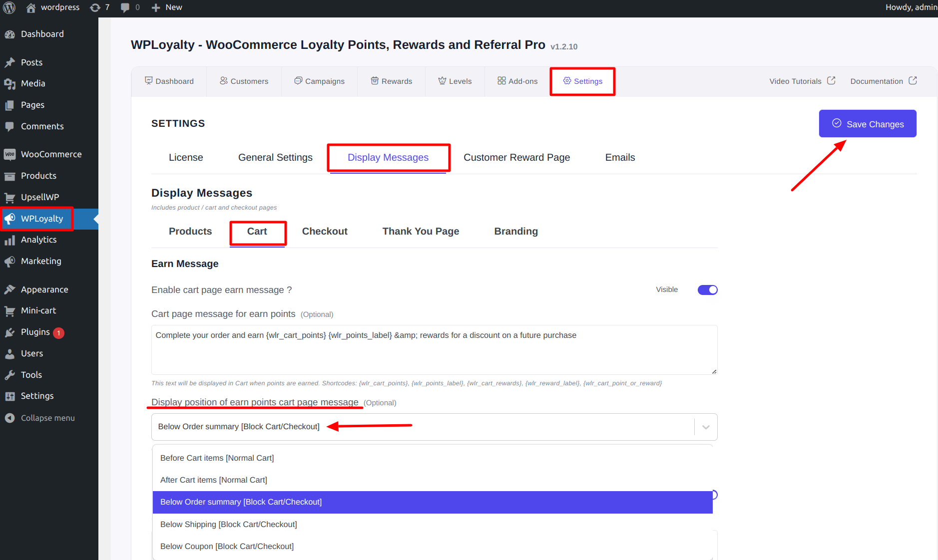Screen dimensions: 938x560
Task: Open the Campaigns navigation tab
Action: (319, 81)
